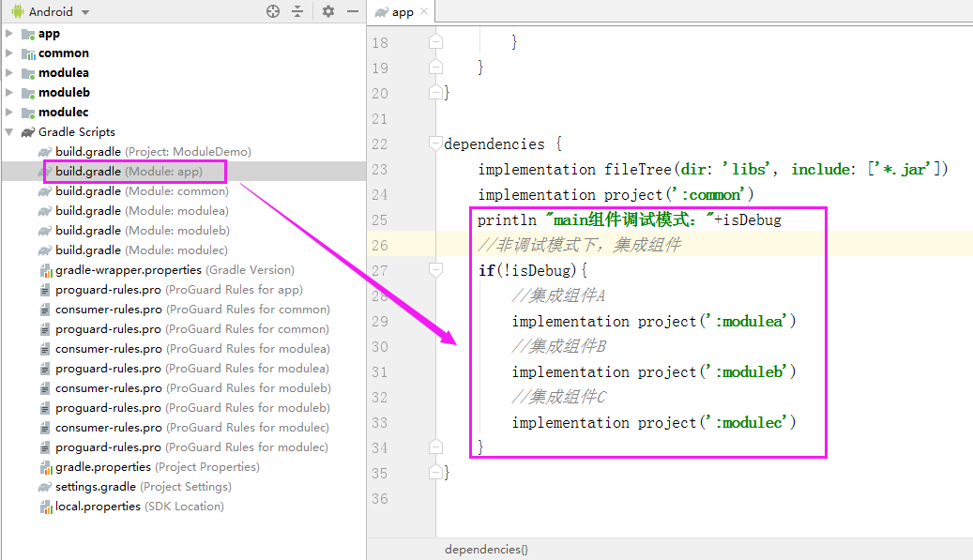The height and width of the screenshot is (560, 973).
Task: Open consumer-rules.pro for modulea
Action: pyautogui.click(x=193, y=349)
